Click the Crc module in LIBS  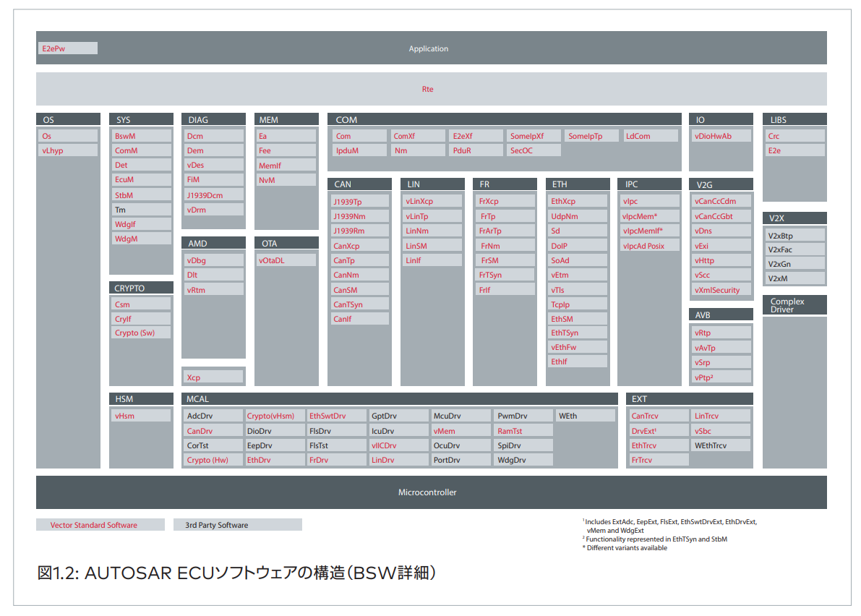click(794, 136)
